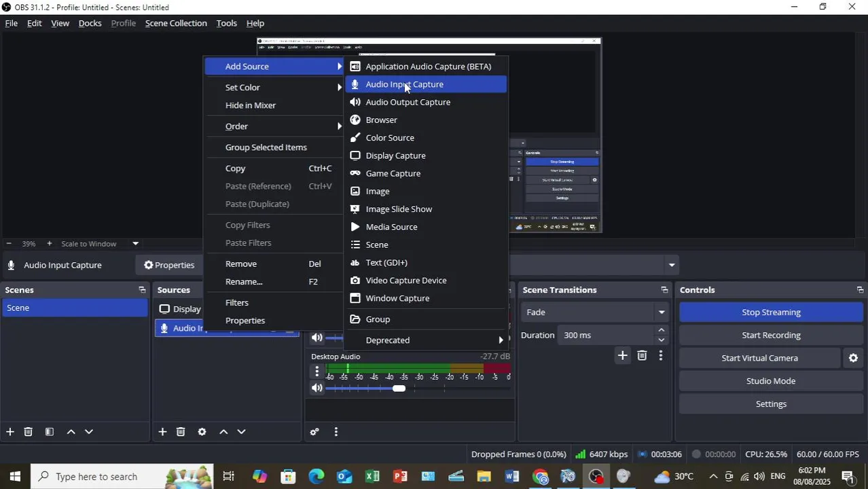The image size is (868, 489).
Task: Add an Image source
Action: pos(426,191)
